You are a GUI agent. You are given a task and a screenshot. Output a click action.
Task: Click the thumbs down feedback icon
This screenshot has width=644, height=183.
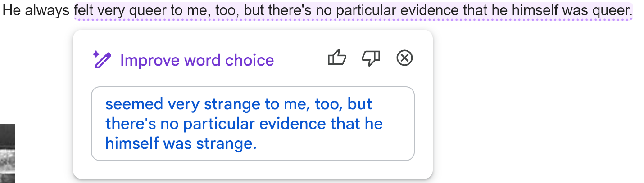[371, 58]
